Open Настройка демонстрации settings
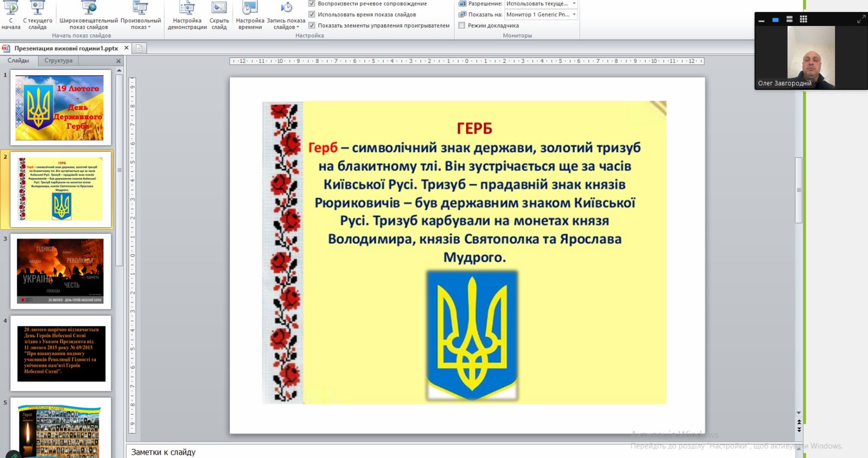 (x=187, y=16)
